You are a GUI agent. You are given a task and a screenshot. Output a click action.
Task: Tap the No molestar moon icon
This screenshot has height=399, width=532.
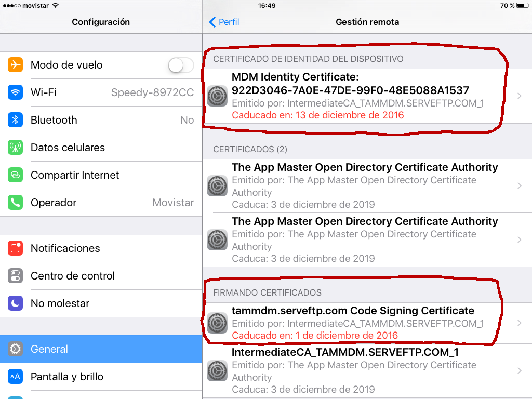[15, 303]
